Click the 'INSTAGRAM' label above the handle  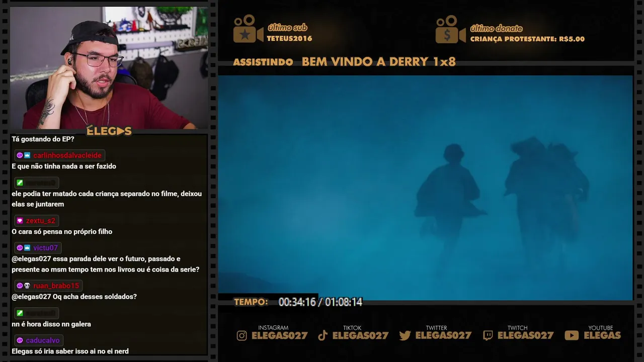tap(273, 328)
